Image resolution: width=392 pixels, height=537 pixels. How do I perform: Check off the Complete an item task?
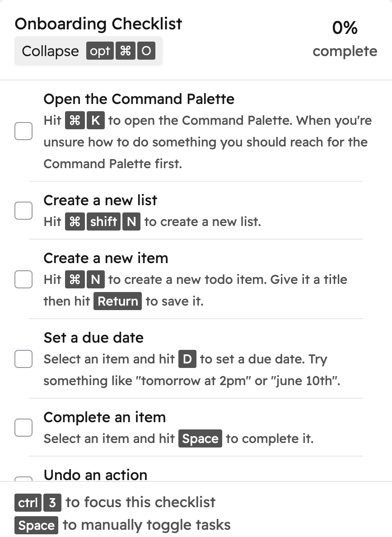23,428
